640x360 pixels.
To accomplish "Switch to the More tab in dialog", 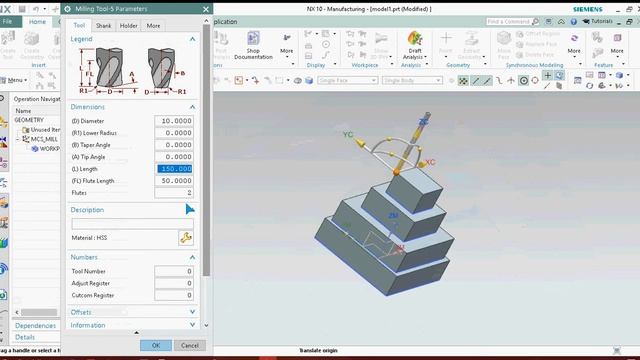I will pyautogui.click(x=153, y=25).
